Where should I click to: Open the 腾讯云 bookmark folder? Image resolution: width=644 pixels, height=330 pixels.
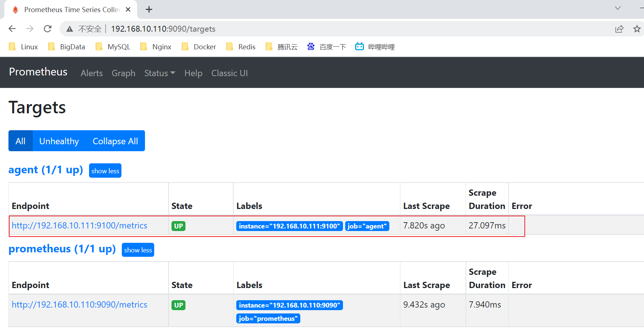(x=282, y=47)
